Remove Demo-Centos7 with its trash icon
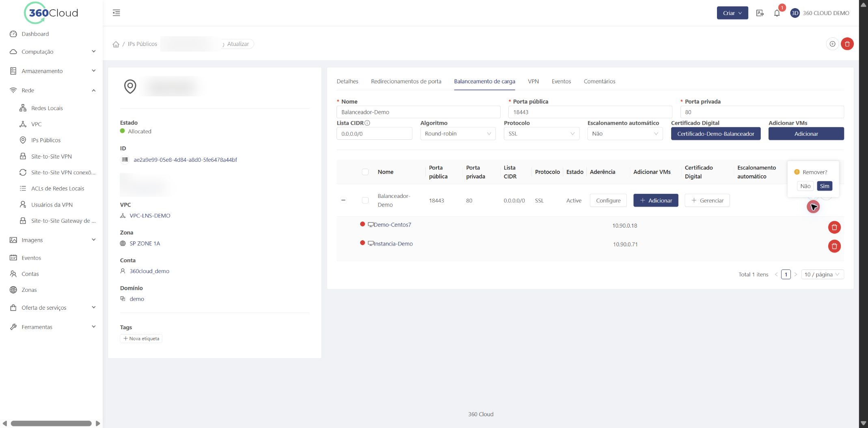Screen dimensions: 868x428 pyautogui.click(x=834, y=227)
